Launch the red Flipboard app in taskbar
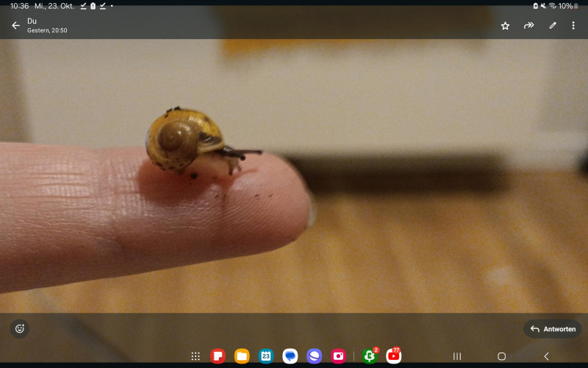 coord(218,356)
